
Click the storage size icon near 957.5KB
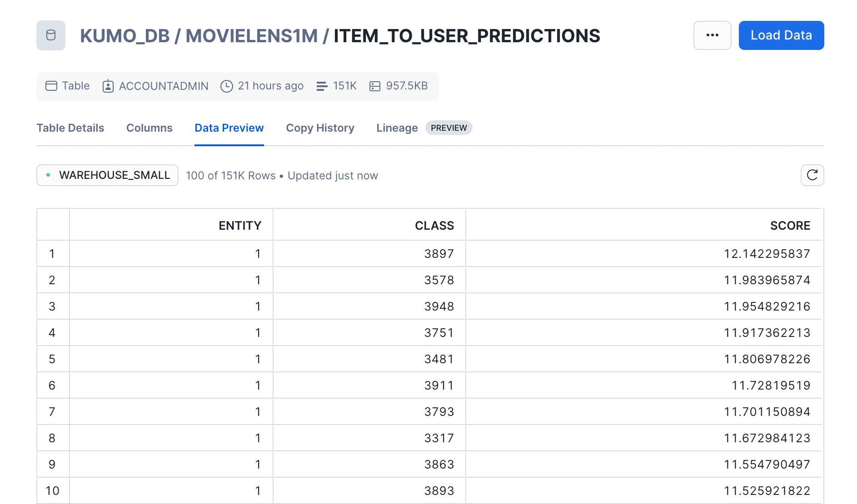pos(375,86)
